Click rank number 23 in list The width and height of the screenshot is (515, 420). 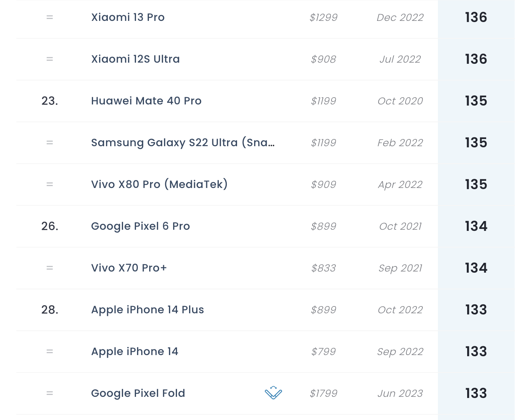[x=50, y=101]
